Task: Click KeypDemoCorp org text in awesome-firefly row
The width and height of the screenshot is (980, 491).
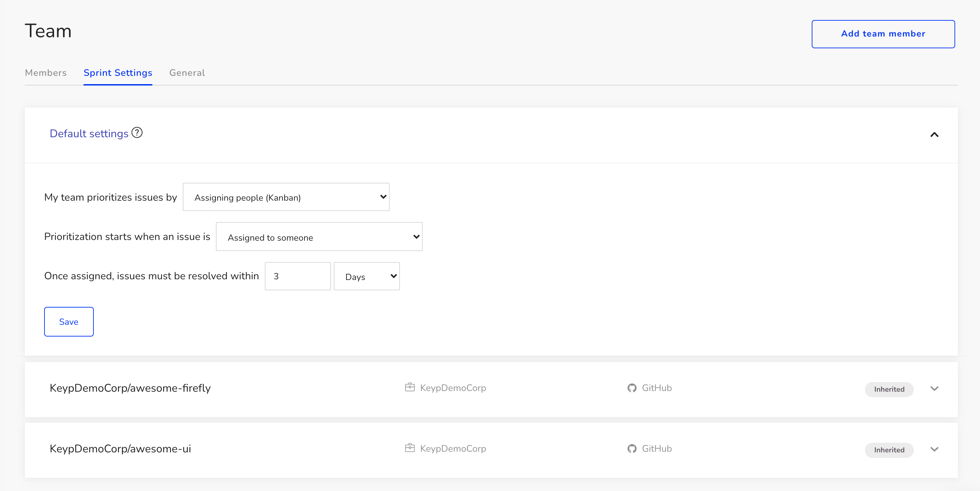Action: point(453,388)
